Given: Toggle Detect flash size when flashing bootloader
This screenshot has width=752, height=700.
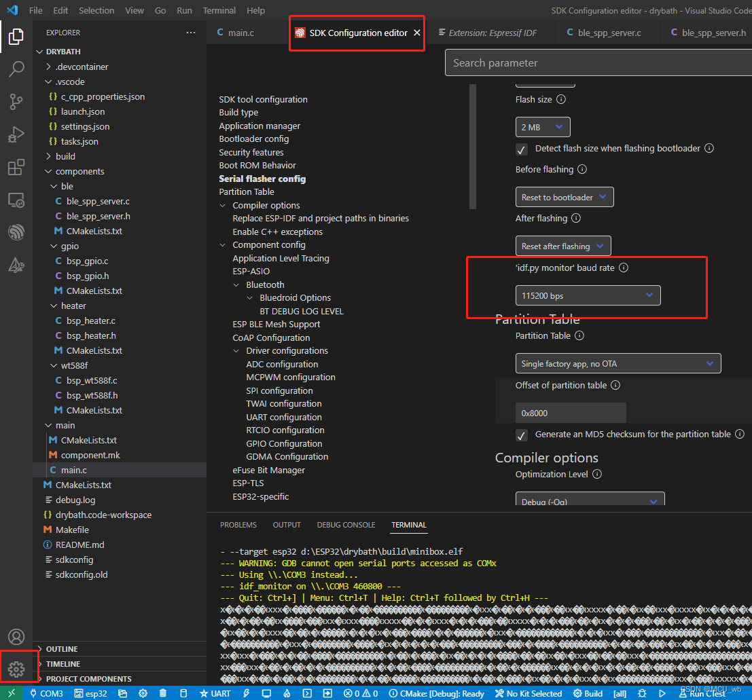Looking at the screenshot, I should 521,149.
